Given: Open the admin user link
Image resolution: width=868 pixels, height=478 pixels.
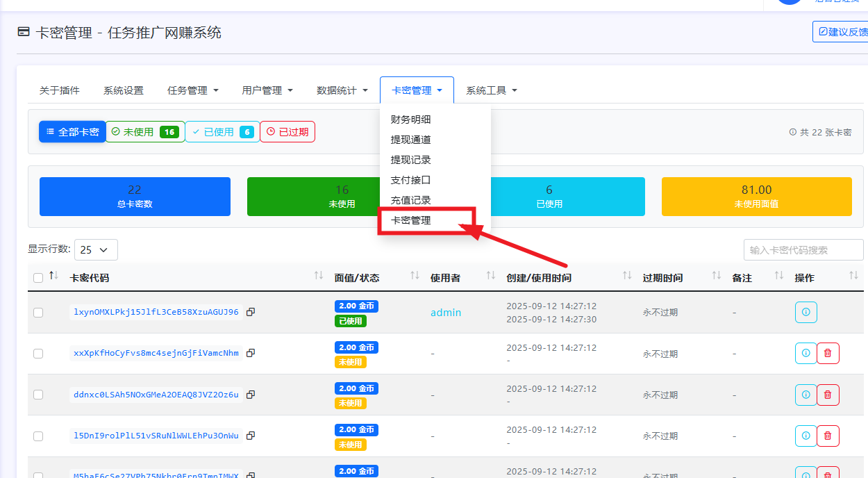Looking at the screenshot, I should tap(446, 312).
